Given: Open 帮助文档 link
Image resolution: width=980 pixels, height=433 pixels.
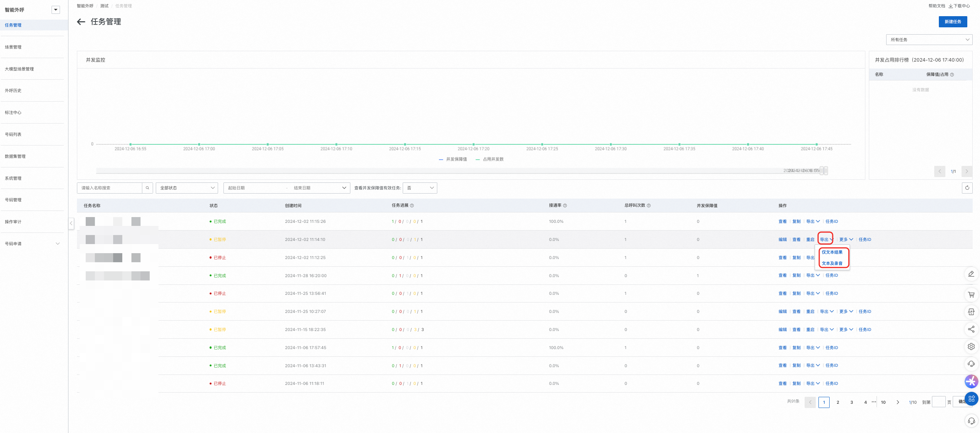Looking at the screenshot, I should pos(937,6).
